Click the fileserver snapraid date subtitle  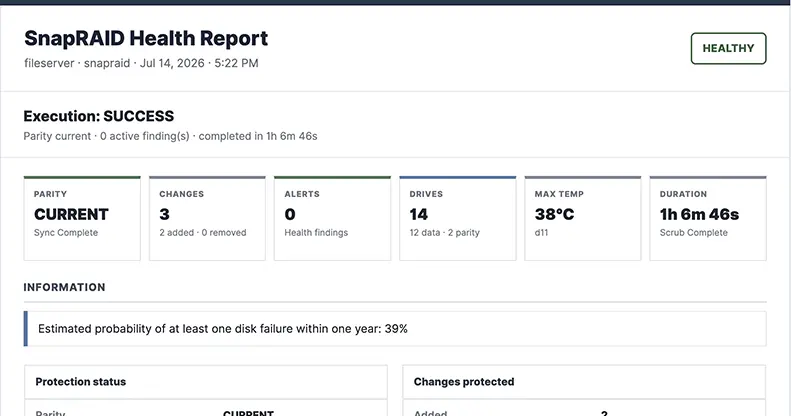click(141, 63)
